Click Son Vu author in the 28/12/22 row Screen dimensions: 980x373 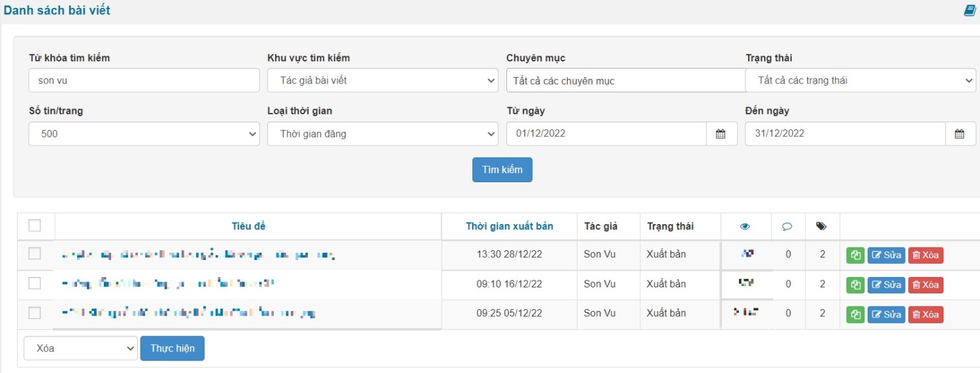[600, 254]
